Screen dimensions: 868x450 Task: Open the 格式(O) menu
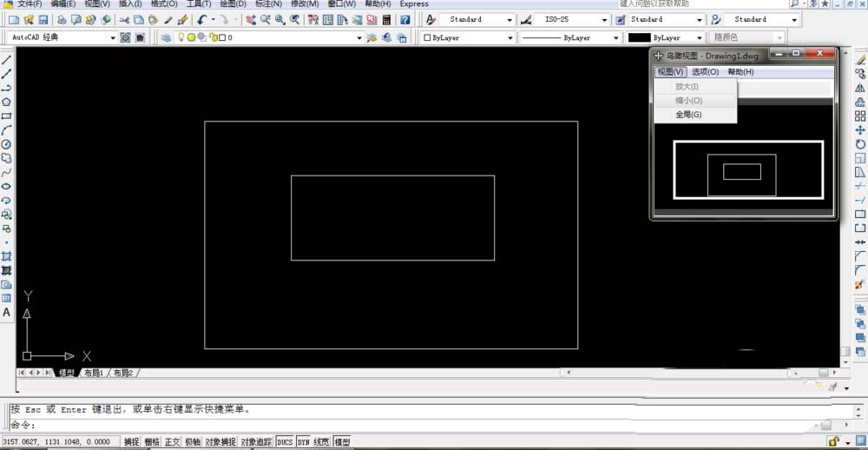pos(164,3)
